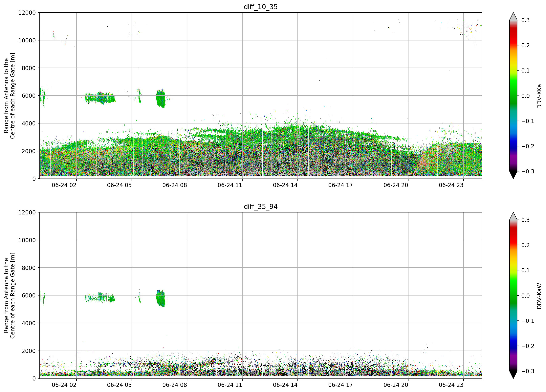546x392 pixels.
Task: Click the 12000 y-tick of diff_10_35 plot
Action: tap(27, 13)
